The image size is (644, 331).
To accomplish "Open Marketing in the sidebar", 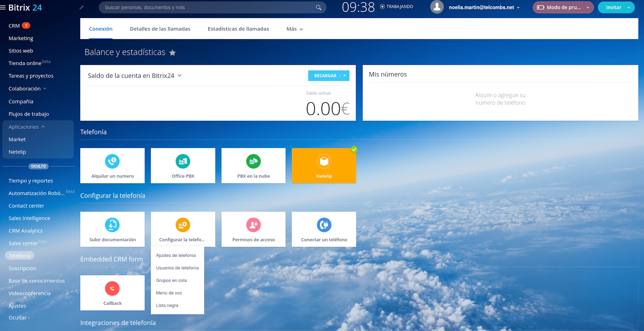I will point(21,38).
